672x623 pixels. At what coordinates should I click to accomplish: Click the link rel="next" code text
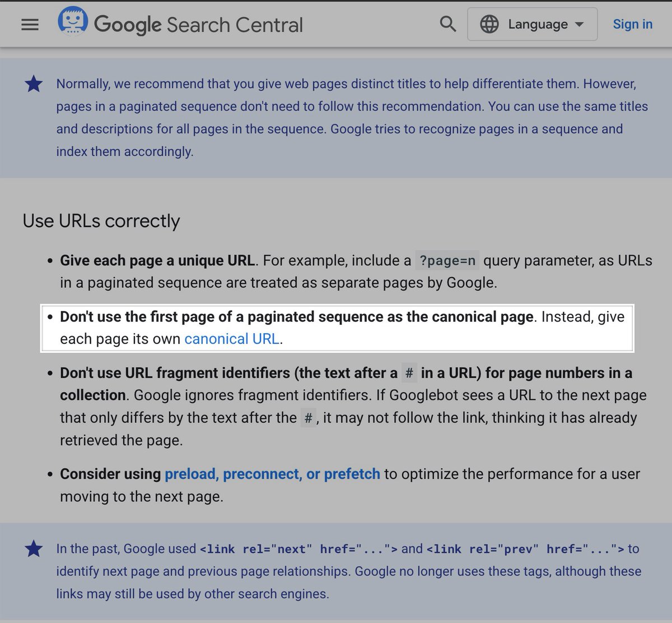[x=299, y=549]
